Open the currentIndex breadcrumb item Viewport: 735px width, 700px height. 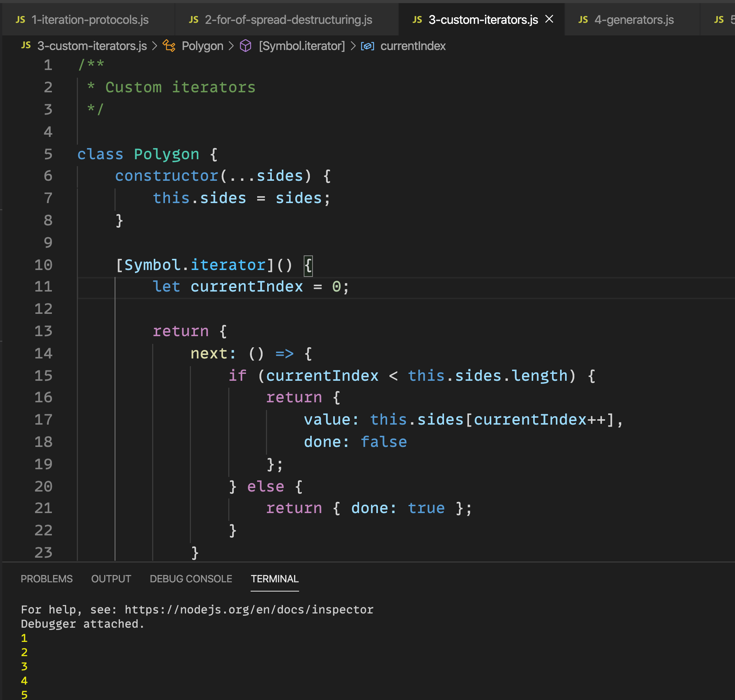[413, 46]
